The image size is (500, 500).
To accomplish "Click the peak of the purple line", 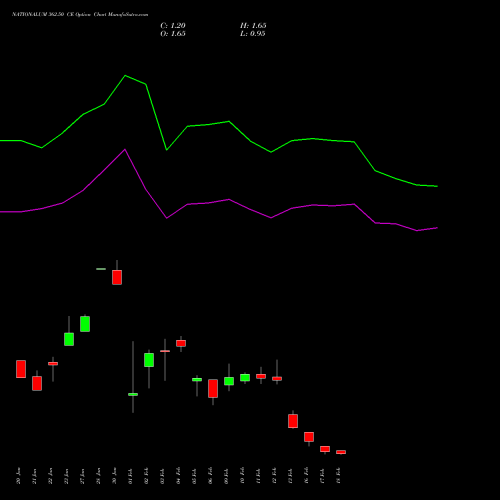I will [x=125, y=149].
